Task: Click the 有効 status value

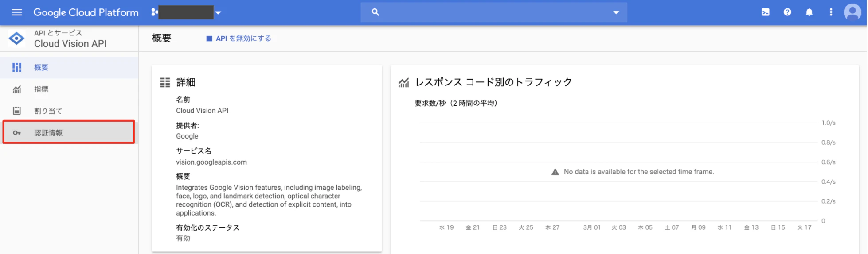Action: click(183, 238)
